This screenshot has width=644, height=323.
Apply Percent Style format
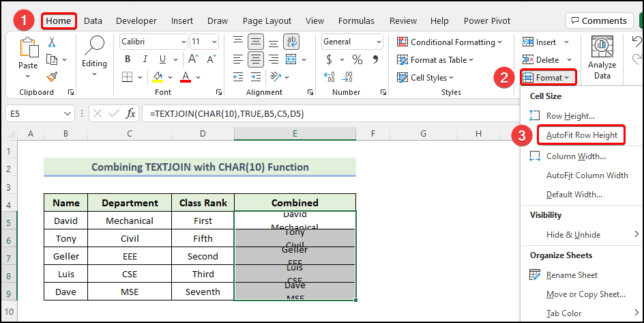(x=357, y=59)
